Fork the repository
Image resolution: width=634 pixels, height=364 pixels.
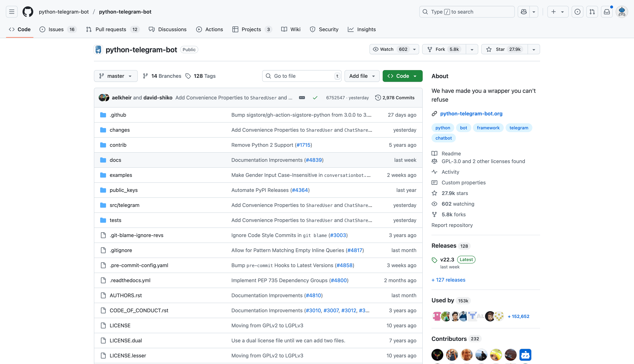pos(444,49)
